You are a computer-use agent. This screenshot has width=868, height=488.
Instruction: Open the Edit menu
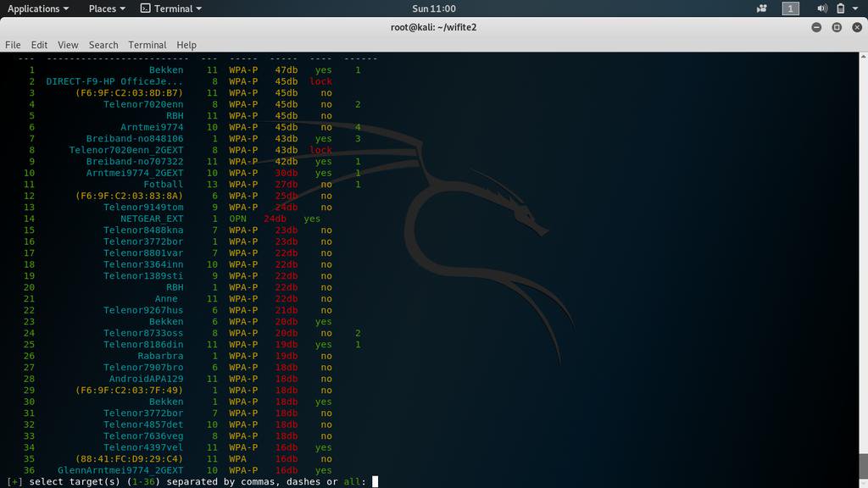[x=39, y=45]
